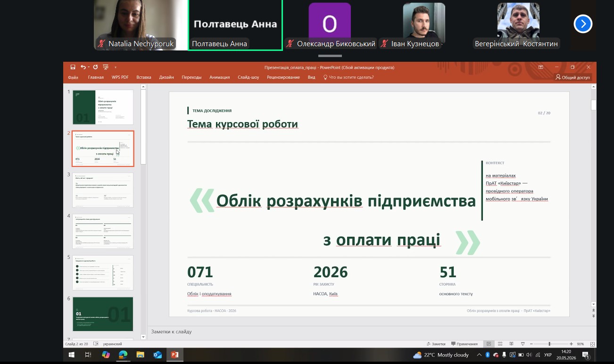Show next meeting participants with the arrow
Viewport: 614px width, 364px height.
583,23
